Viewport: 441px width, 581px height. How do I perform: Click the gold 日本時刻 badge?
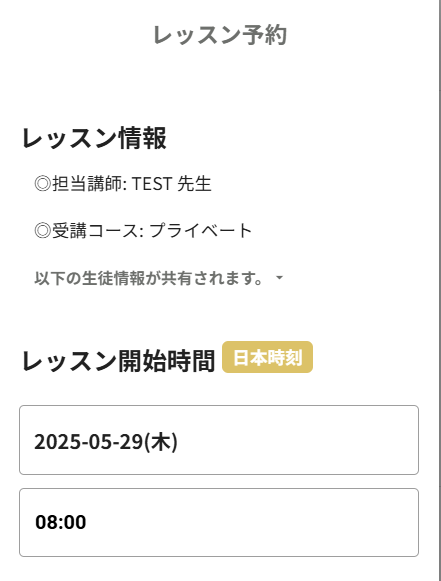(x=267, y=357)
